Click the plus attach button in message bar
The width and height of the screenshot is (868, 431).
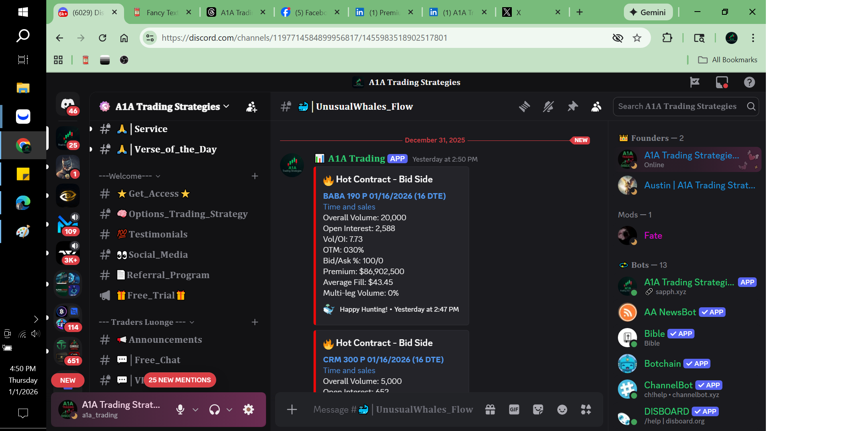[x=292, y=409]
